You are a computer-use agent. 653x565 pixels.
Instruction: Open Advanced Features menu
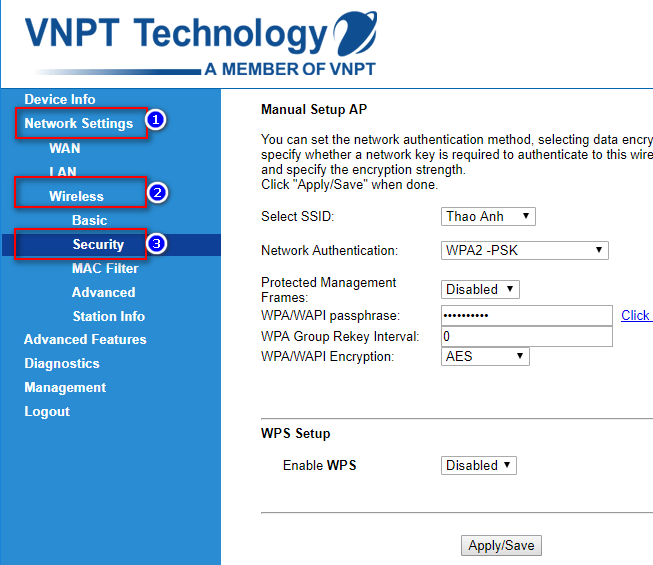85,339
